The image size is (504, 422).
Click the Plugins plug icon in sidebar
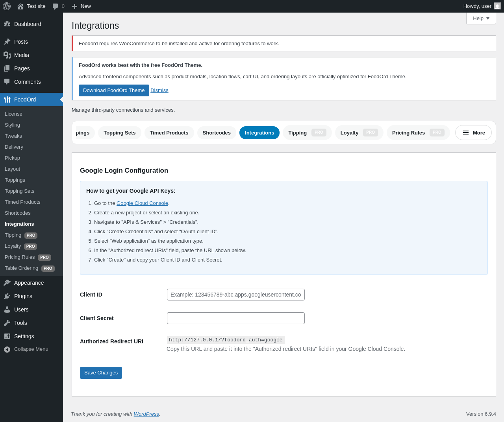pyautogui.click(x=7, y=296)
